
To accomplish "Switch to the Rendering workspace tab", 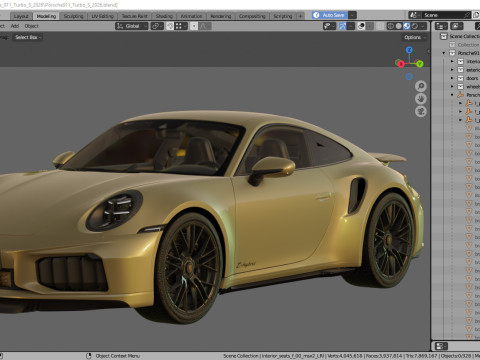I will [220, 16].
